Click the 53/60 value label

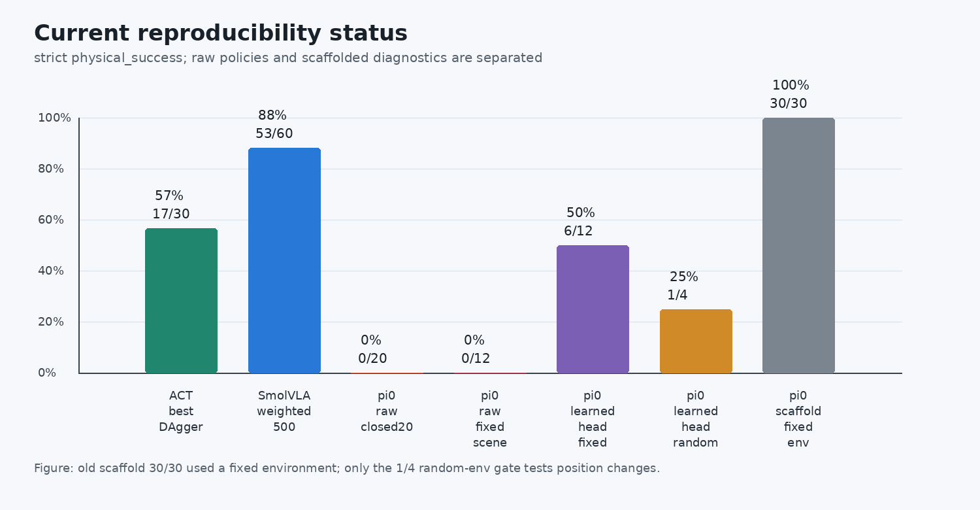click(x=274, y=134)
